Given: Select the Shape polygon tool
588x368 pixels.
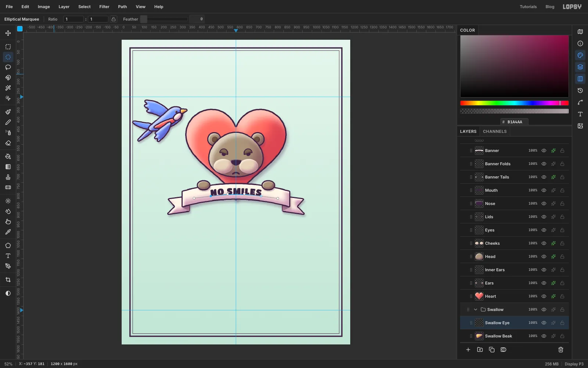Looking at the screenshot, I should point(8,245).
